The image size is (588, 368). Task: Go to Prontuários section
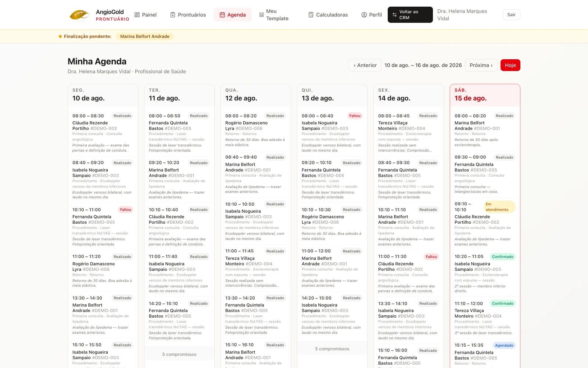pyautogui.click(x=188, y=15)
